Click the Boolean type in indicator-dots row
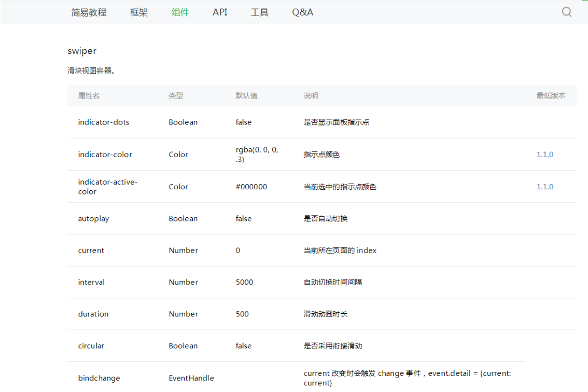Screen dimensions: 588x392 pyautogui.click(x=183, y=122)
